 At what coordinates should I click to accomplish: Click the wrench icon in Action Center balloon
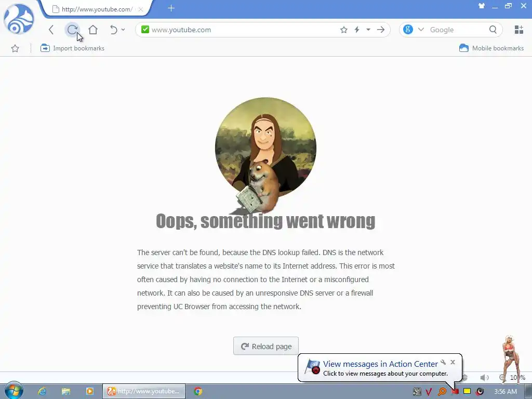[x=443, y=362]
